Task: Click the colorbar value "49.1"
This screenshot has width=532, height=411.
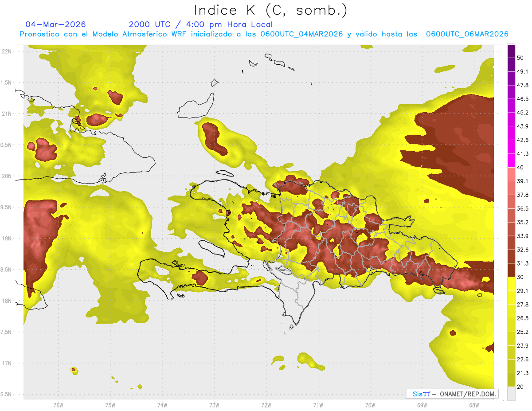Action: click(523, 71)
